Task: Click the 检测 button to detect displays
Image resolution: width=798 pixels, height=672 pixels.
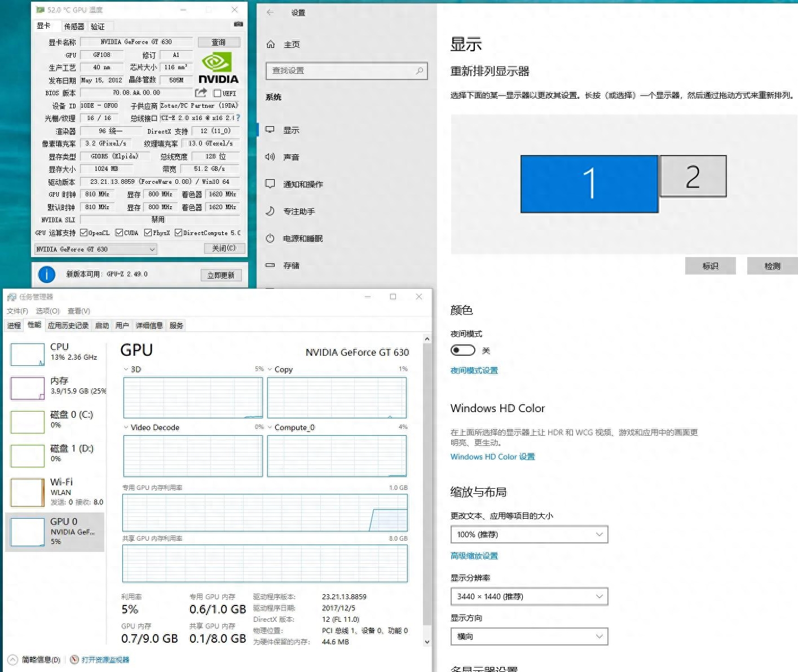Action: click(x=772, y=266)
